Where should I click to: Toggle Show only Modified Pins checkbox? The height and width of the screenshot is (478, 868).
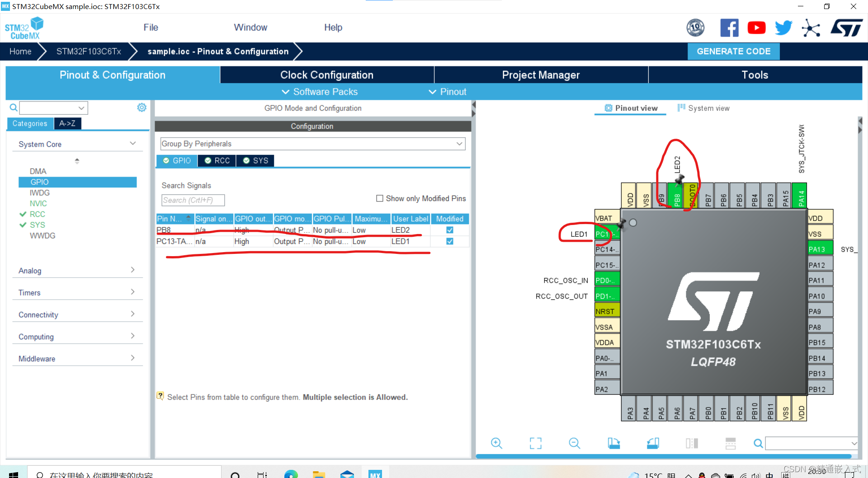[380, 198]
